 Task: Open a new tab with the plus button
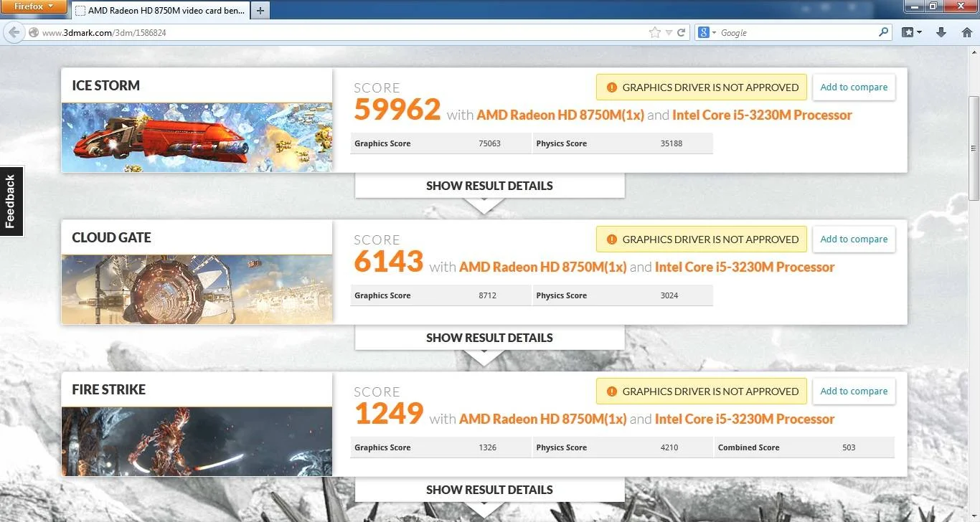(260, 11)
